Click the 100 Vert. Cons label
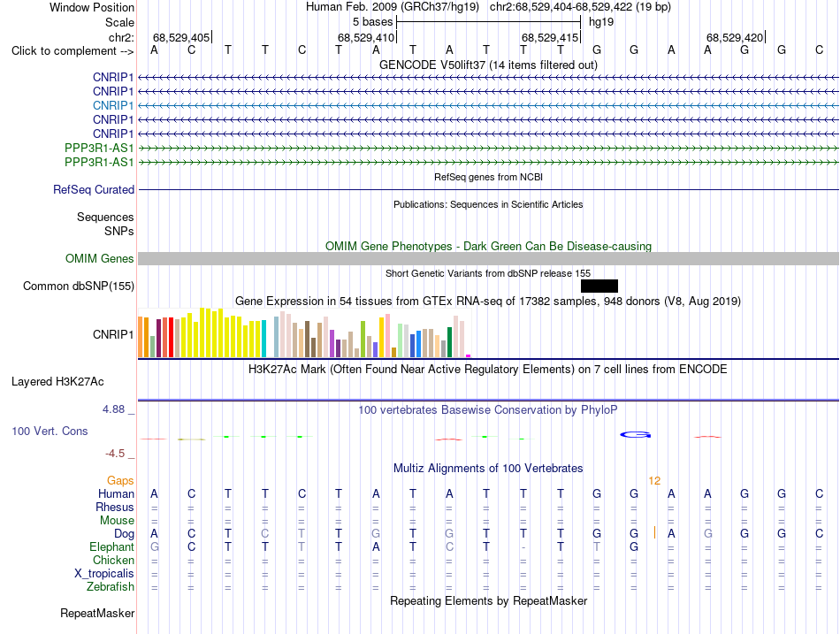This screenshot has width=840, height=634. [50, 431]
